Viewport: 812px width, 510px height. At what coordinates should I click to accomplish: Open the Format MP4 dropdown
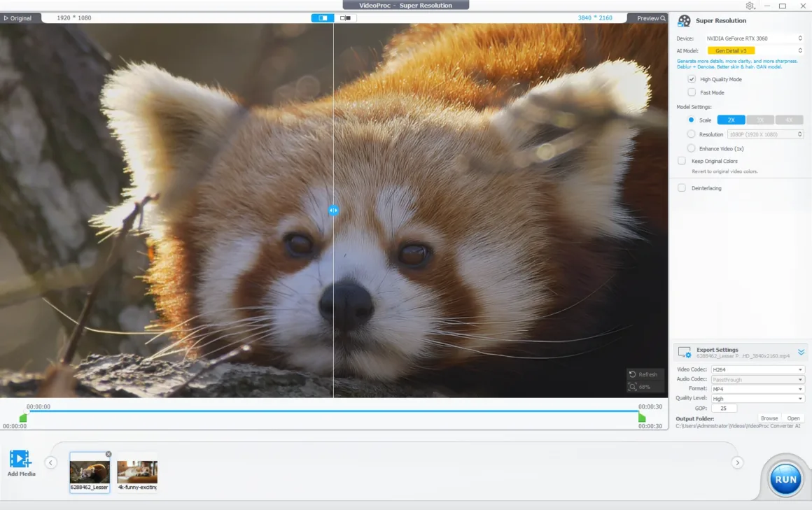757,389
